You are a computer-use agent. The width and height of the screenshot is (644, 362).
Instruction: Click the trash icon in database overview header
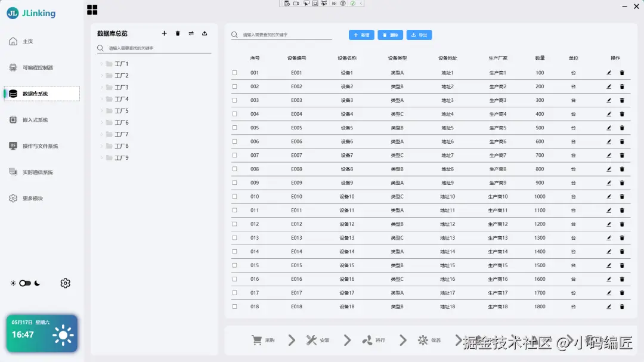(178, 33)
